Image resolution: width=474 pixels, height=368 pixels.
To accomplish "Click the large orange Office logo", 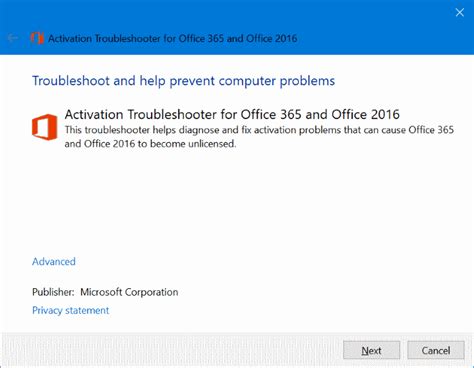I will [x=45, y=127].
